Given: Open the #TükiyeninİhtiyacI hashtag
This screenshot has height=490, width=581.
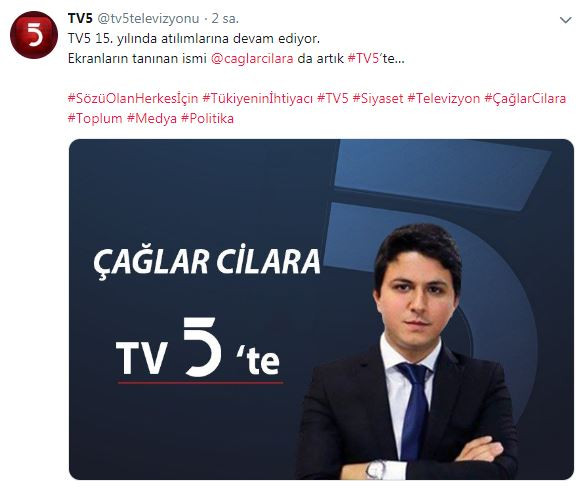Looking at the screenshot, I should tap(258, 98).
